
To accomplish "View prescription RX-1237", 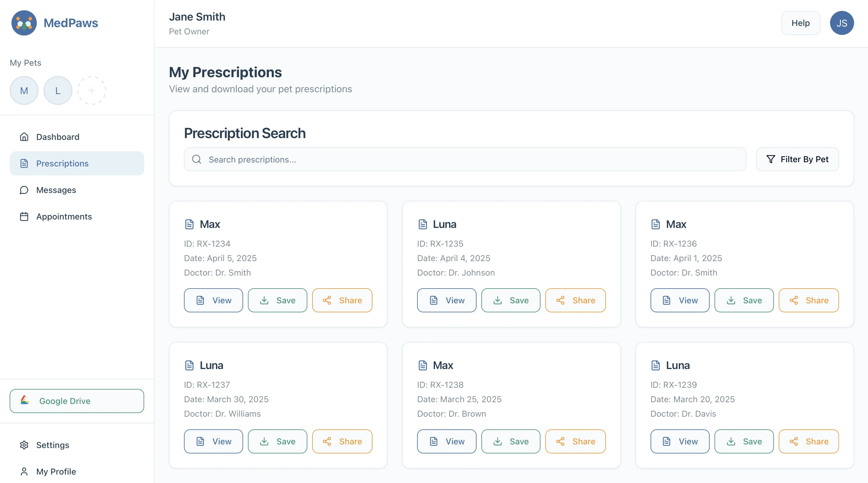I will (213, 441).
